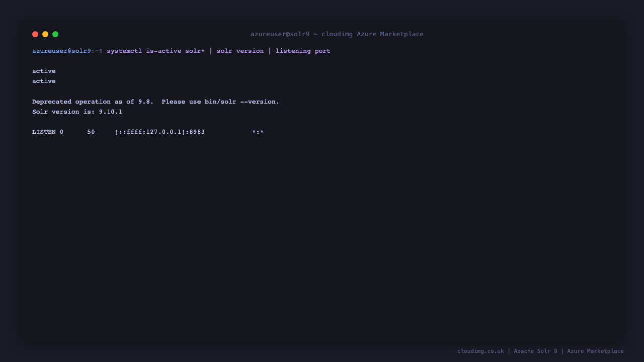The width and height of the screenshot is (644, 362).
Task: Click the footer text 'Azure Marketplace'
Action: click(595, 351)
